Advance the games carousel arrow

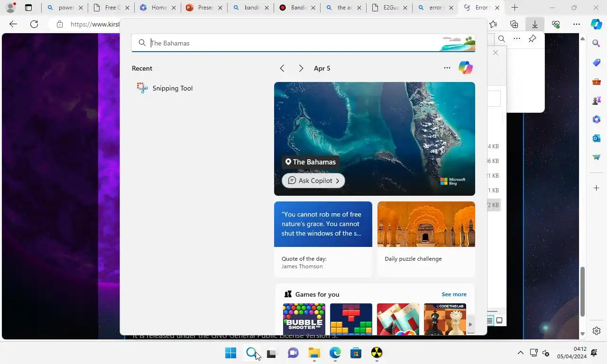pyautogui.click(x=470, y=325)
